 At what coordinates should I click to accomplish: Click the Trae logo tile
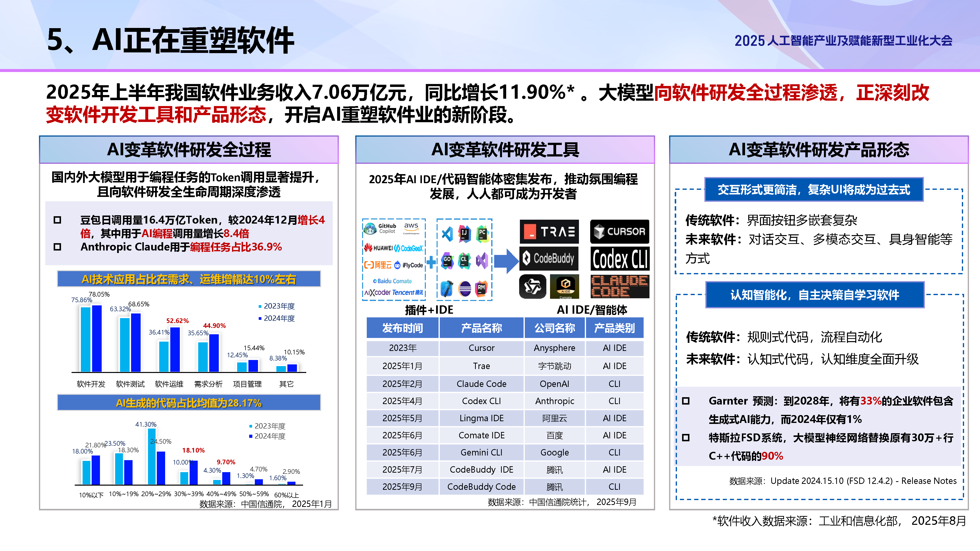pos(549,231)
